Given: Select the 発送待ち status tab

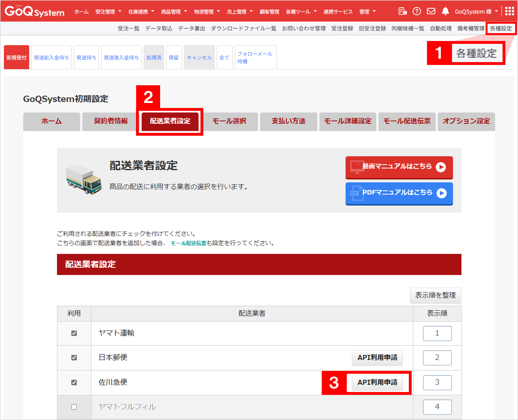Looking at the screenshot, I should (x=86, y=58).
